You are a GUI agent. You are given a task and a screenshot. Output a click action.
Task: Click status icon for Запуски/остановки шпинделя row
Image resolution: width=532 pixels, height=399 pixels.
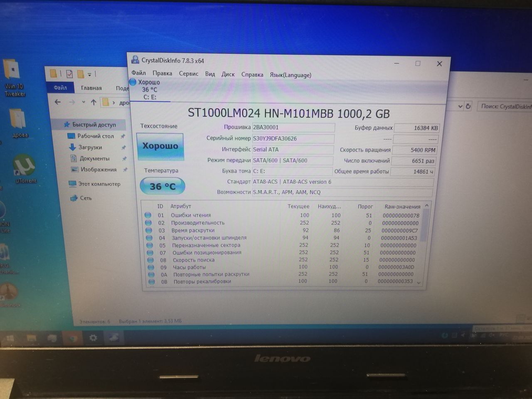(x=149, y=238)
